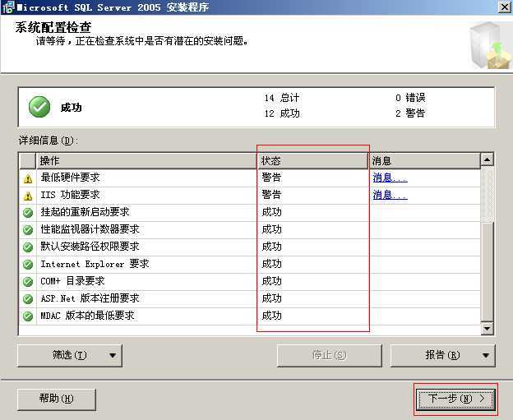
Task: Select the 挂起的重新启动要求 row text
Action: point(85,212)
